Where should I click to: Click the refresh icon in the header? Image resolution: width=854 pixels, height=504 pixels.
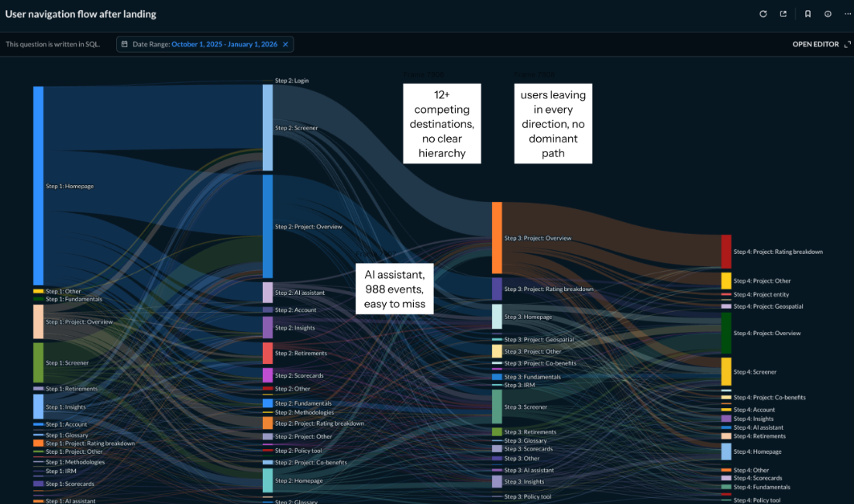[763, 14]
